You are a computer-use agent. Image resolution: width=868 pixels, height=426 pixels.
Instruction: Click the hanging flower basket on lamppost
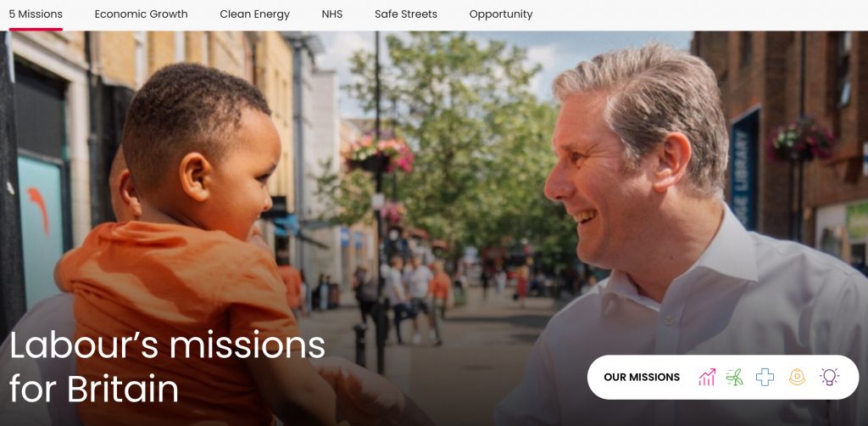click(380, 154)
